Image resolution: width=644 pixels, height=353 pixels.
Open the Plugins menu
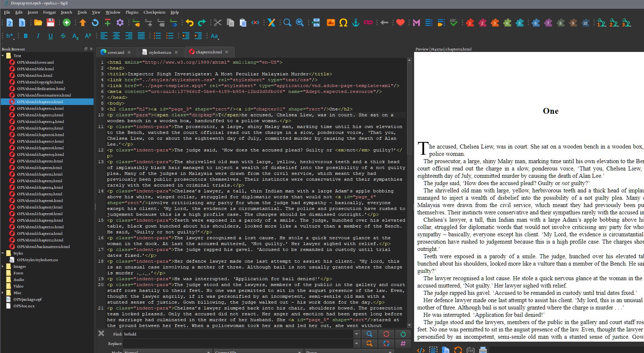(x=132, y=12)
